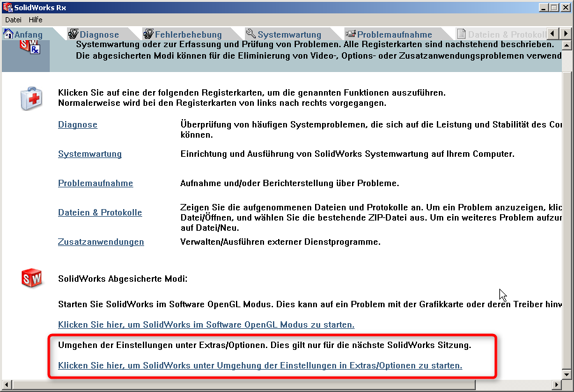Click the document icon on Dateien tab
The width and height of the screenshot is (574, 392).
(x=461, y=34)
